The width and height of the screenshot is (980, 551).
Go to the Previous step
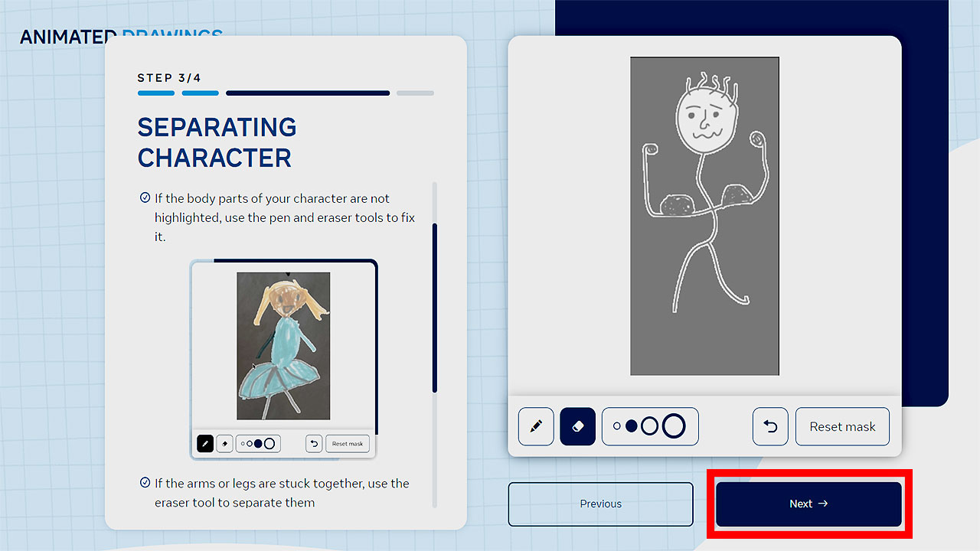[600, 504]
